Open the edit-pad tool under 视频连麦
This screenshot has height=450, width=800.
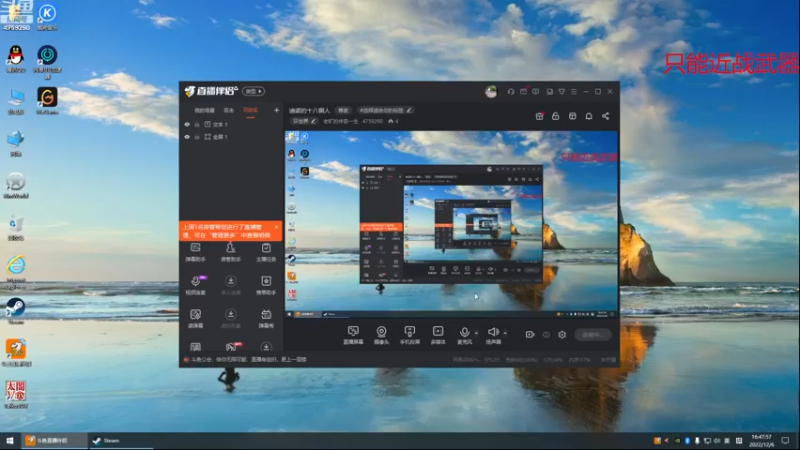pyautogui.click(x=195, y=318)
